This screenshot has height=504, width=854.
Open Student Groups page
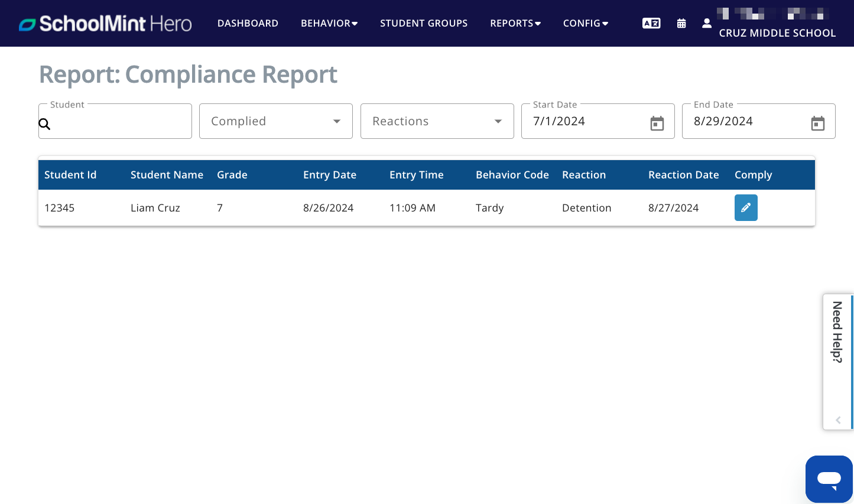click(x=424, y=23)
